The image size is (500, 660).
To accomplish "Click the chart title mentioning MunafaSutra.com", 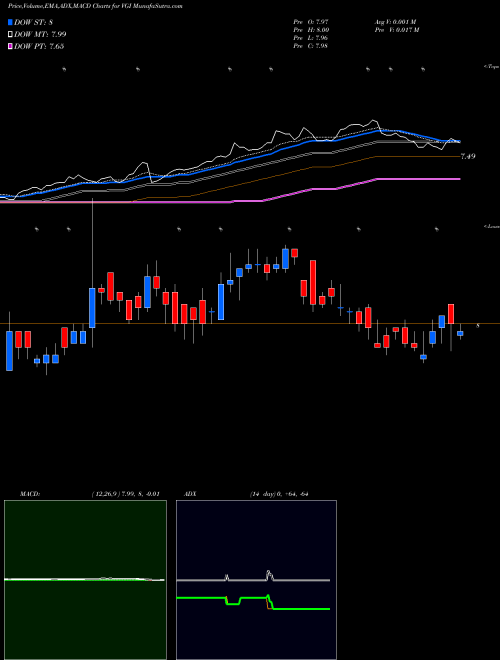I will [x=95, y=7].
